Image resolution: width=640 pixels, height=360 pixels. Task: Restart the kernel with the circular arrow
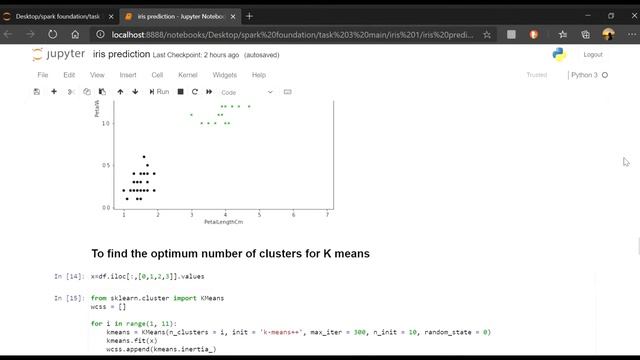click(x=195, y=92)
